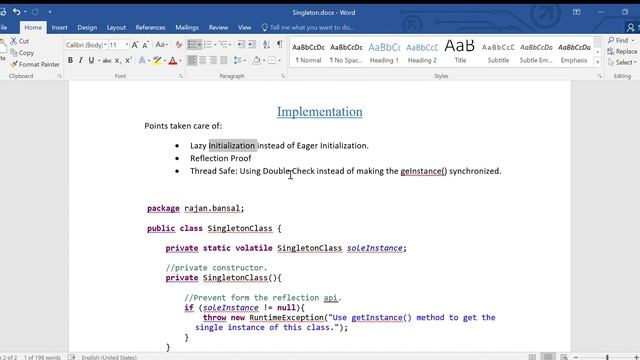This screenshot has width=640, height=360.
Task: Open the Customize Quick Access Toolbar dropdown
Action: (50, 12)
